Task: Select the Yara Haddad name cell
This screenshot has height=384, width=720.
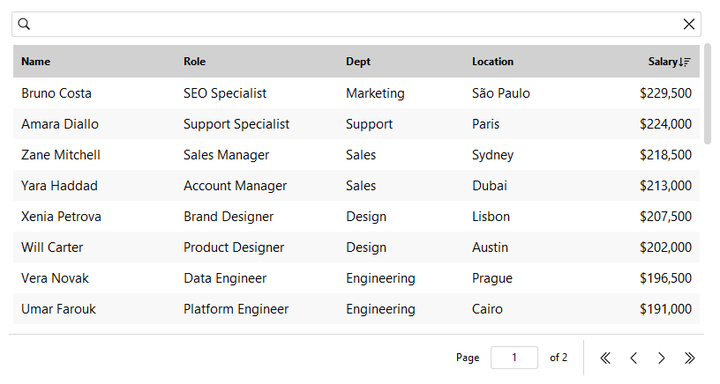Action: [x=59, y=186]
